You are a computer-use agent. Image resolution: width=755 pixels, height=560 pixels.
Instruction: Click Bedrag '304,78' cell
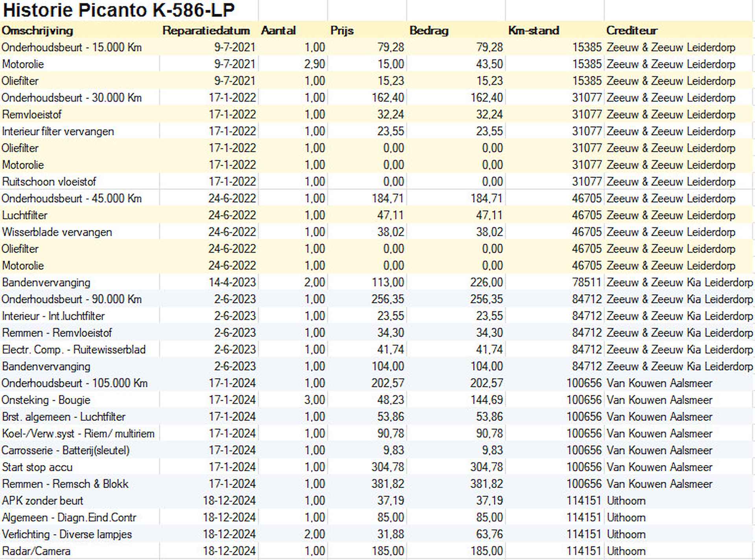click(x=487, y=468)
